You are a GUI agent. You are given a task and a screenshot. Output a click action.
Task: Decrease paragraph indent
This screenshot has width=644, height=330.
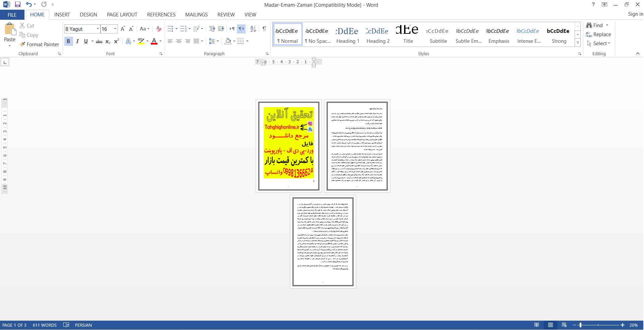pyautogui.click(x=212, y=29)
